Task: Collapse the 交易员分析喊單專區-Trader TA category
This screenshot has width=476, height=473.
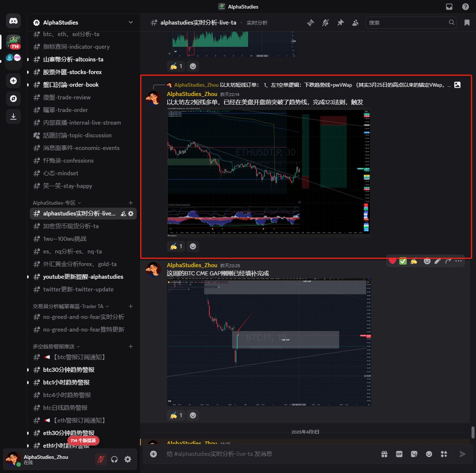Action: [x=71, y=306]
